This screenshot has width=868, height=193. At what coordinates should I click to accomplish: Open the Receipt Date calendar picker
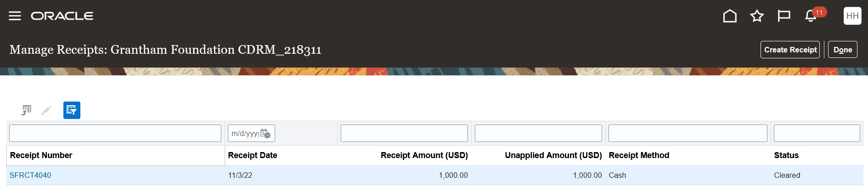[265, 134]
